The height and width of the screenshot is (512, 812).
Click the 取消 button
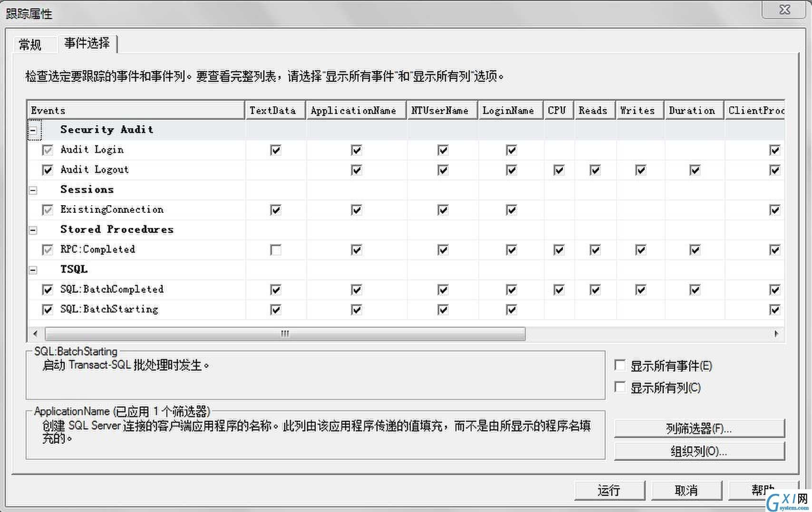[x=686, y=490]
